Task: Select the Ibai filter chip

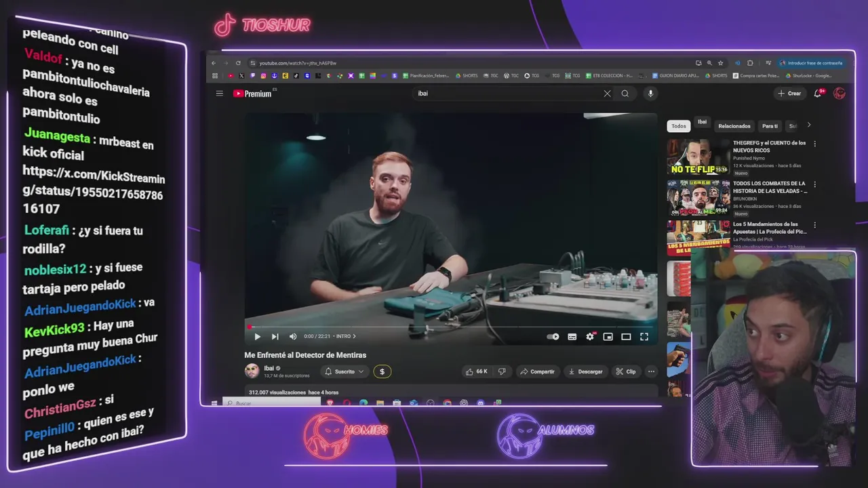Action: pos(703,123)
